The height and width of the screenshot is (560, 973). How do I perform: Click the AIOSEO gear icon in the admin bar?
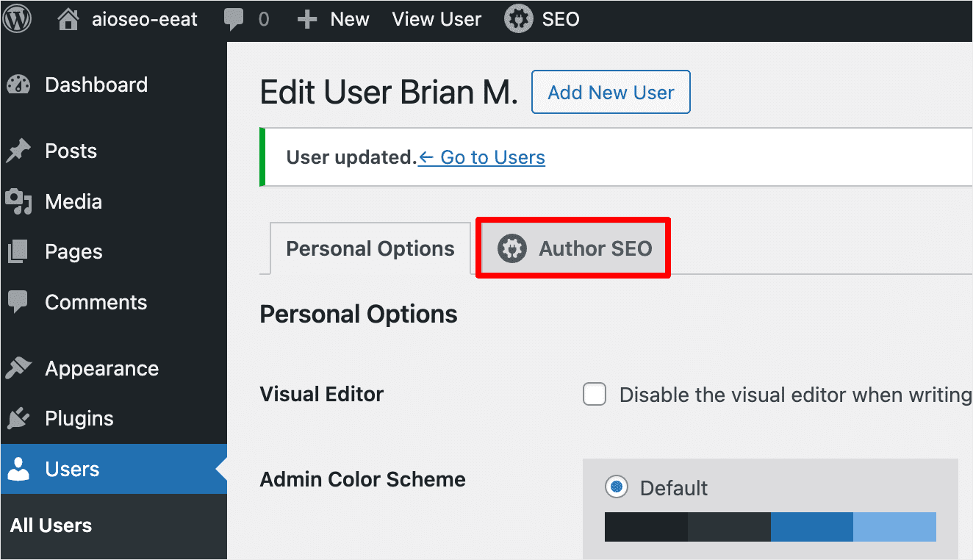(x=517, y=19)
